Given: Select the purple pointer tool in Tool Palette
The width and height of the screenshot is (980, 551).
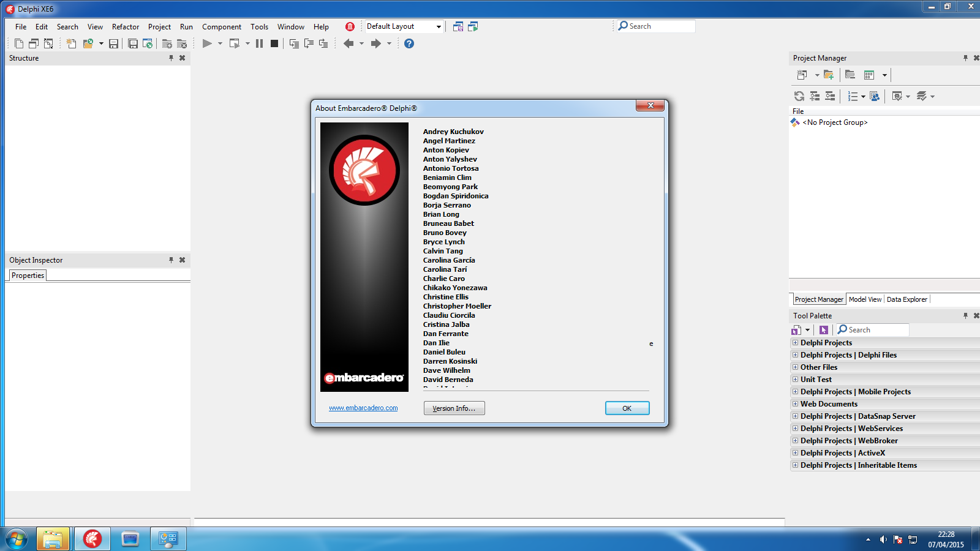Looking at the screenshot, I should click(823, 330).
